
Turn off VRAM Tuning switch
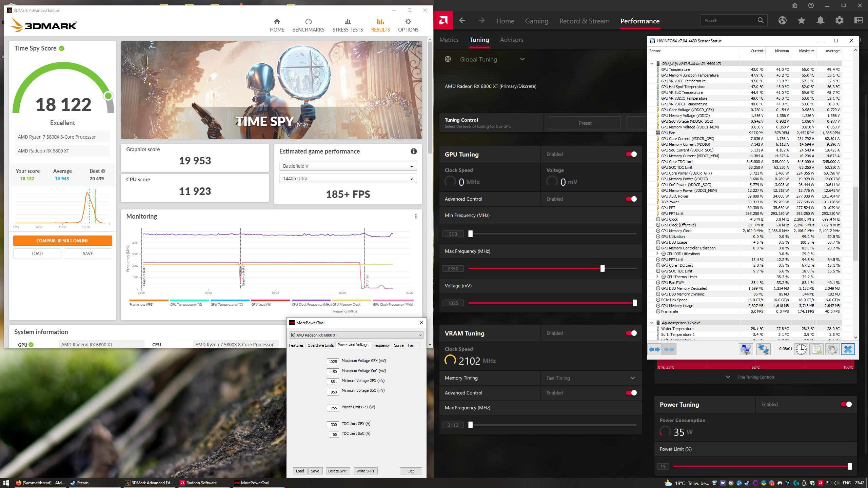click(631, 333)
